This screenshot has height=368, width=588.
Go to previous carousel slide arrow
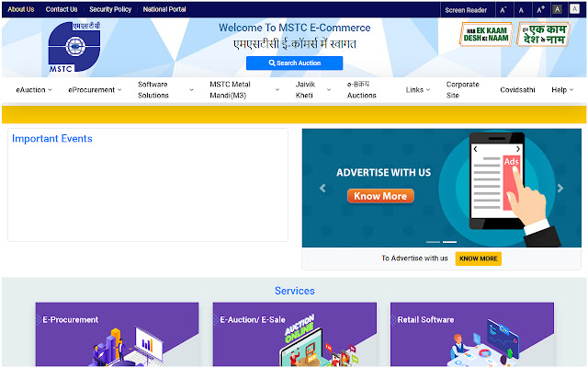[322, 188]
